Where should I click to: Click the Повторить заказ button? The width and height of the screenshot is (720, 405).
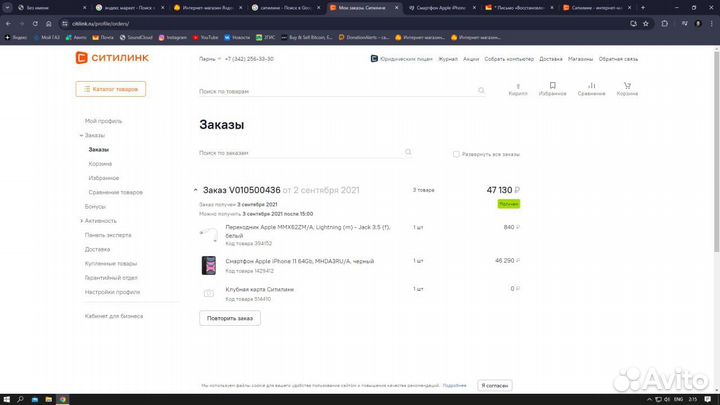tap(230, 318)
